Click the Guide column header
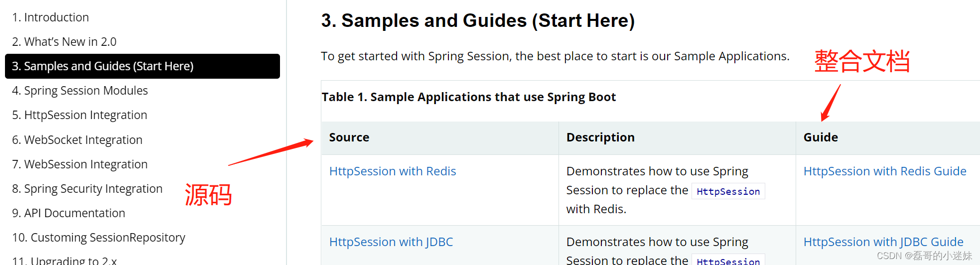The image size is (980, 265). coord(821,137)
